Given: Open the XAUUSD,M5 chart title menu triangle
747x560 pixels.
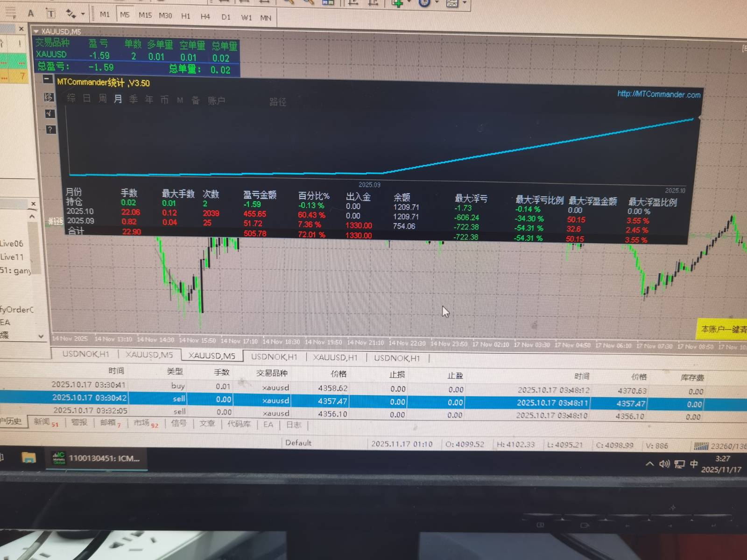Looking at the screenshot, I should [36, 31].
